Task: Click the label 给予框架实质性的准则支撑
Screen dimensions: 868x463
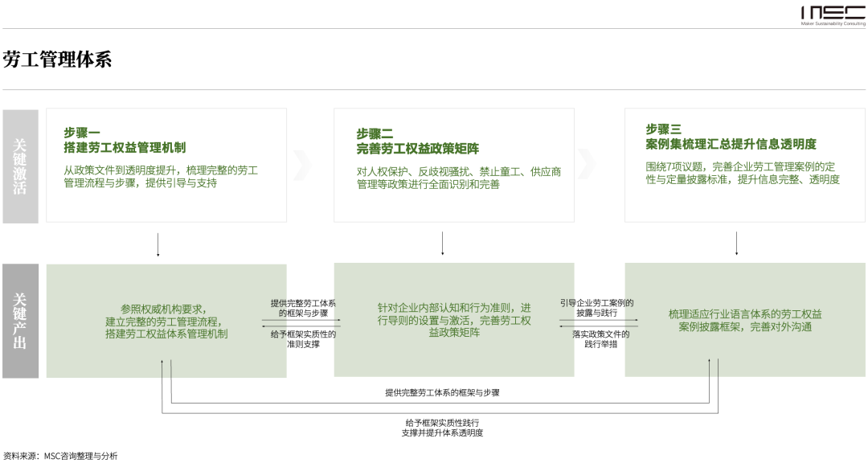Action: tap(303, 339)
